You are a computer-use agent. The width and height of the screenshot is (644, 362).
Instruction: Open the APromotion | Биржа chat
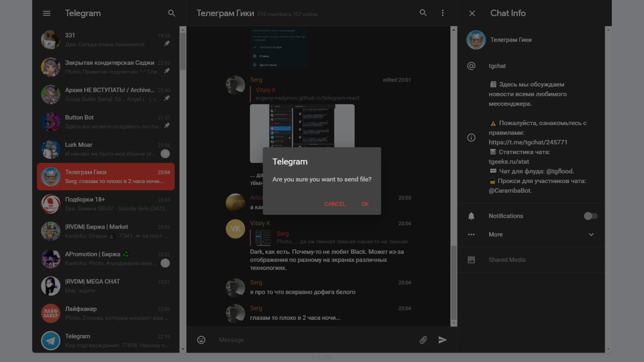coord(106,258)
